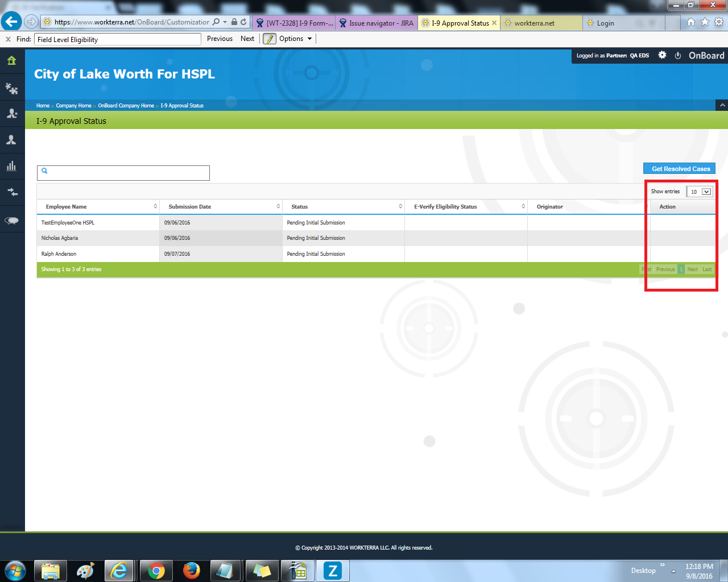
Task: Click the two arrows exchange sidebar icon
Action: coord(12,192)
